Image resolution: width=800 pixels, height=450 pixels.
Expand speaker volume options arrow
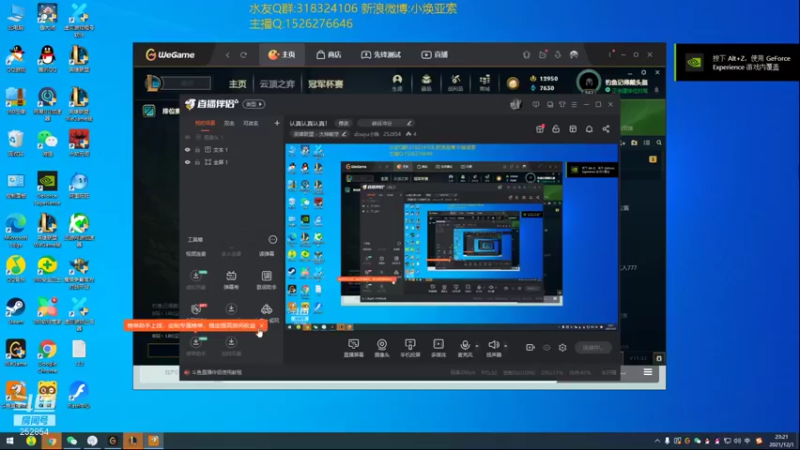tap(506, 346)
